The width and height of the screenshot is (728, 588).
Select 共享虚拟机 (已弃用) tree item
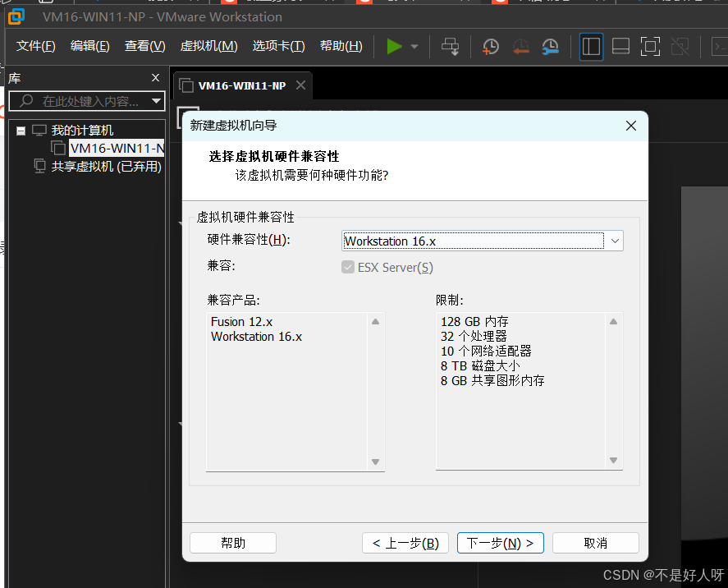pos(107,166)
